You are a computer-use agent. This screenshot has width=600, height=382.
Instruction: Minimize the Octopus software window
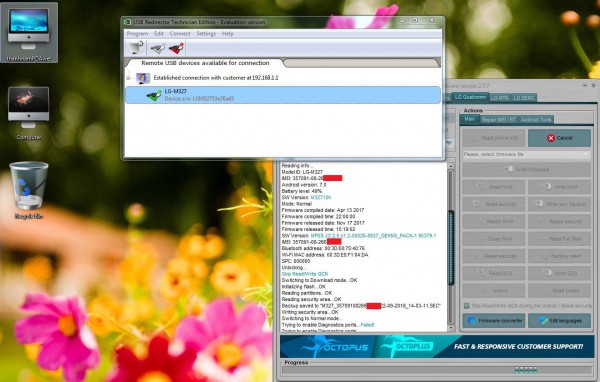[585, 85]
